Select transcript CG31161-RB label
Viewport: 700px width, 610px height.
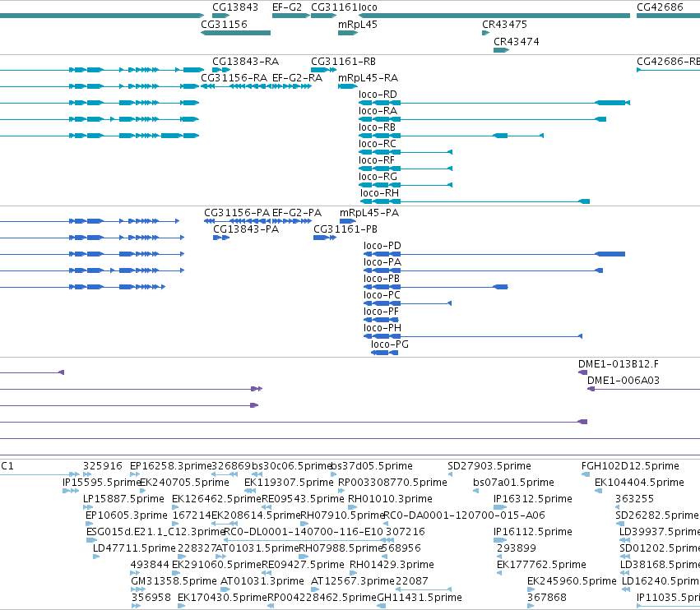(343, 61)
